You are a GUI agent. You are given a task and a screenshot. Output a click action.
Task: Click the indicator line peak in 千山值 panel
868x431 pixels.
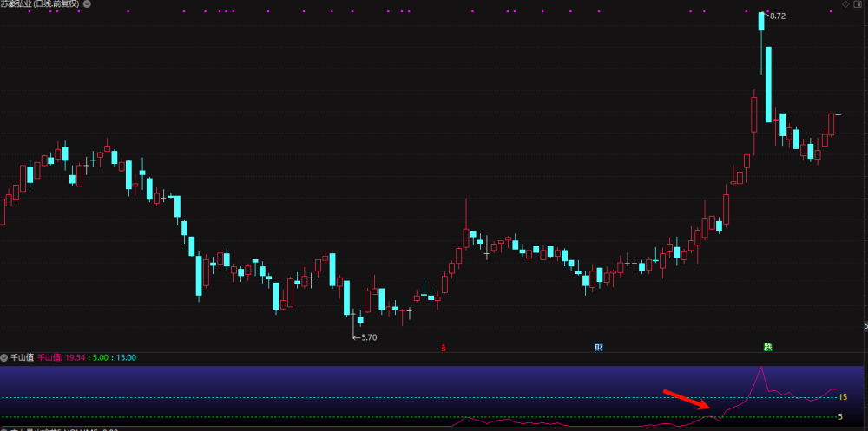click(x=762, y=367)
